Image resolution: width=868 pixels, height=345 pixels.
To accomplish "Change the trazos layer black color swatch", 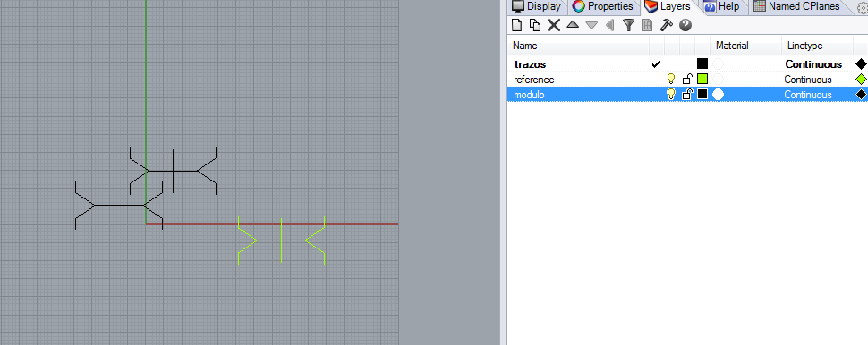I will 702,63.
